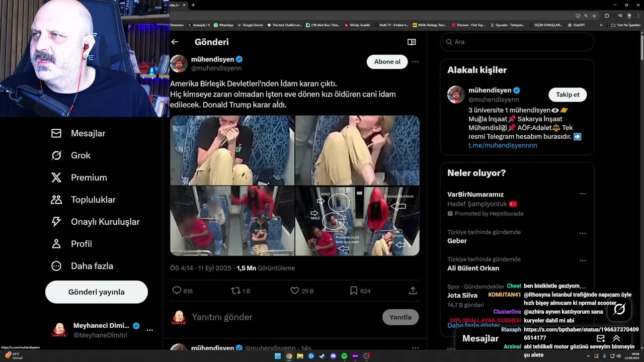Viewport: 644px width, 362px height.
Task: Open Spotify from the taskbar
Action: [x=344, y=356]
